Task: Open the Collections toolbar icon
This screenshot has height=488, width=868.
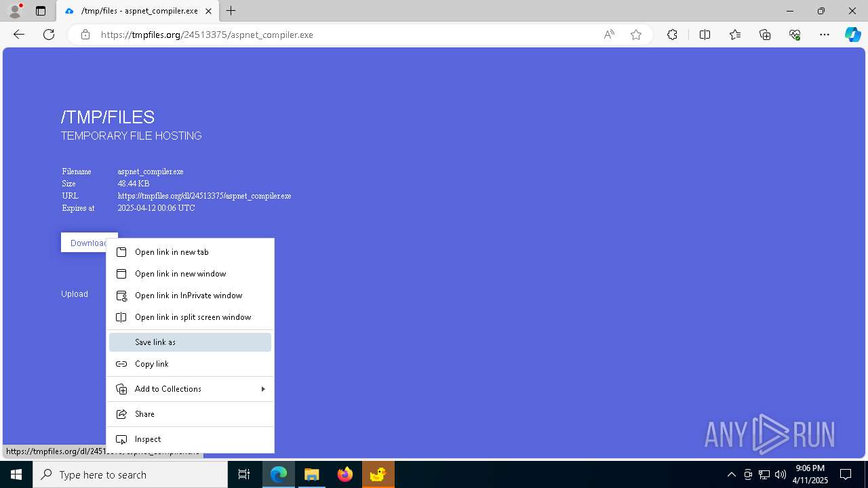Action: point(765,35)
